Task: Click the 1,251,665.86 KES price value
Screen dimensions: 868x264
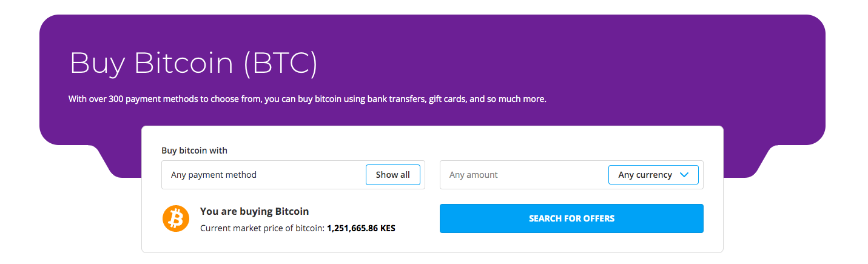Action: click(361, 229)
